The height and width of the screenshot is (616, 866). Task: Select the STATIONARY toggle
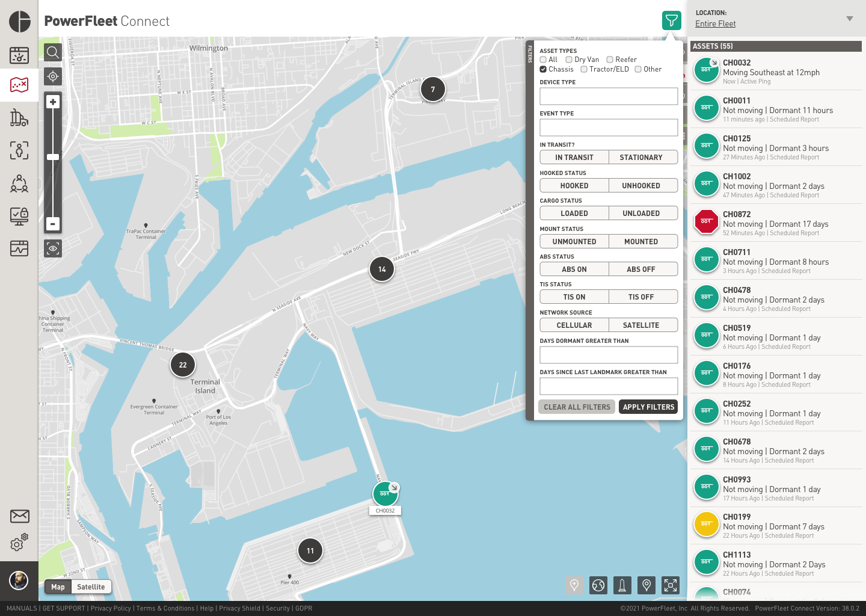[643, 158]
